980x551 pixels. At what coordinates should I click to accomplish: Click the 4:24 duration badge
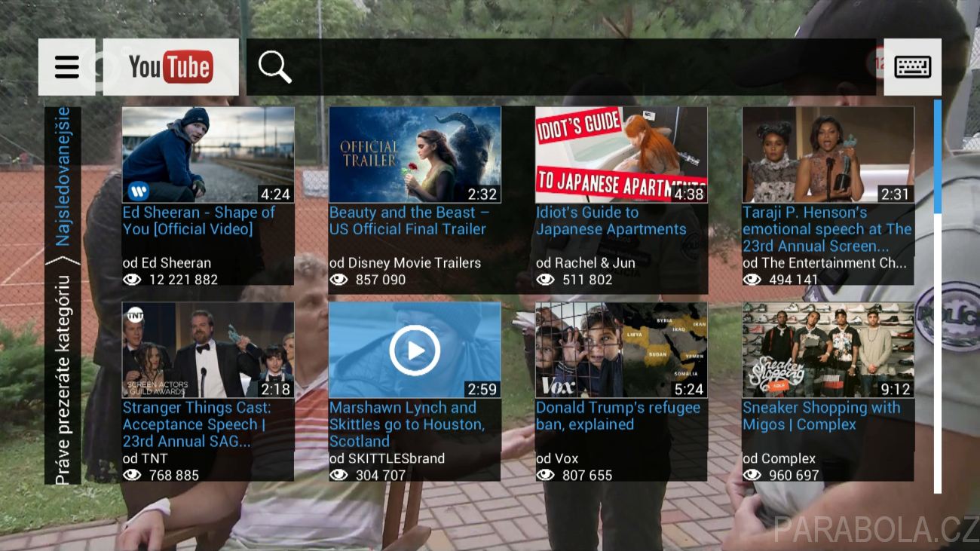[x=275, y=194]
